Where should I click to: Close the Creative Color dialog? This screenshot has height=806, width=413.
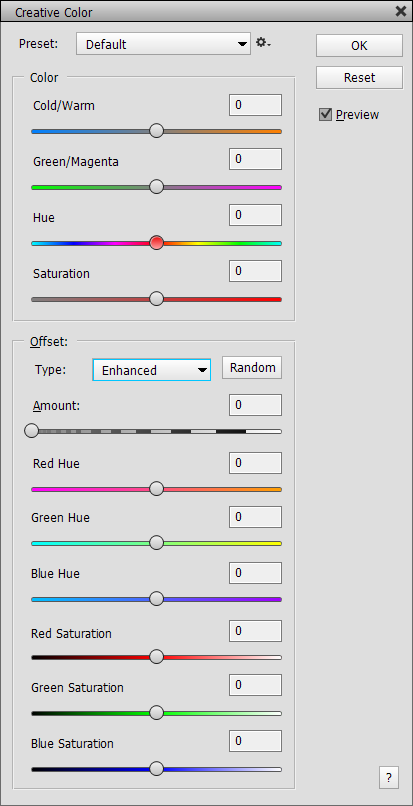[x=401, y=11]
